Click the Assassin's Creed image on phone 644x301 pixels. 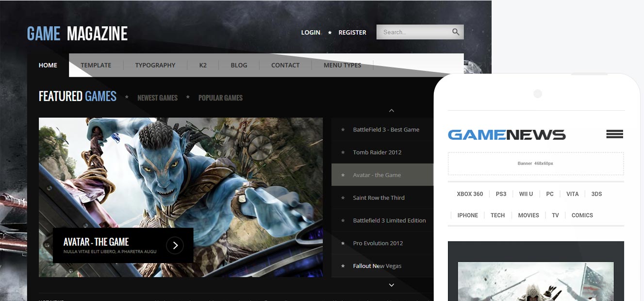pyautogui.click(x=536, y=281)
